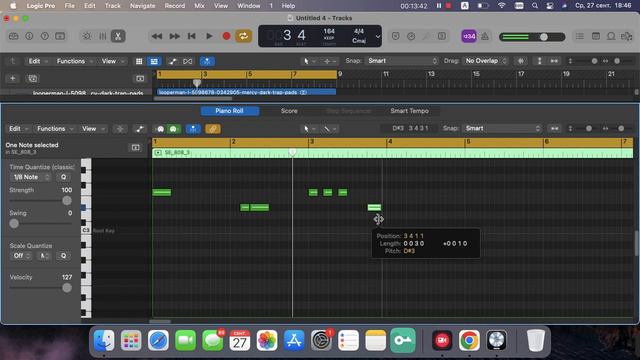The image size is (640, 360).
Task: Open the Loop Browser icon
Action: 611,36
